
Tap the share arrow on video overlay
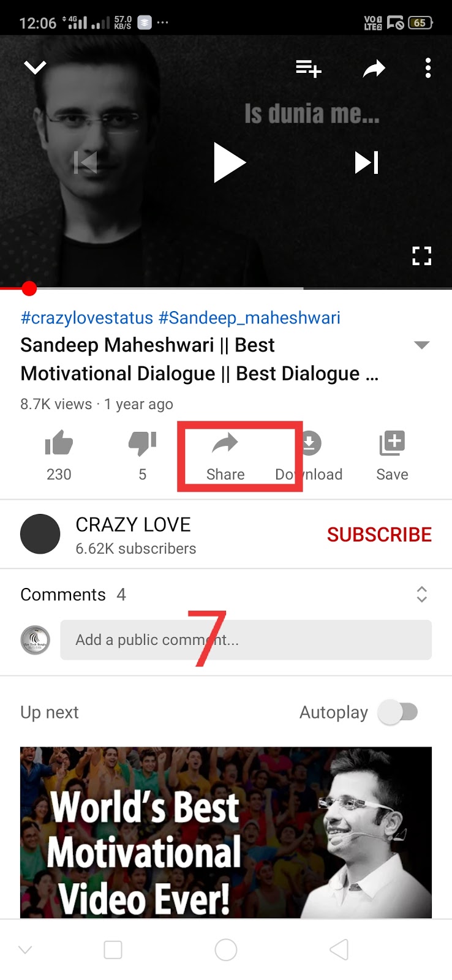click(374, 69)
